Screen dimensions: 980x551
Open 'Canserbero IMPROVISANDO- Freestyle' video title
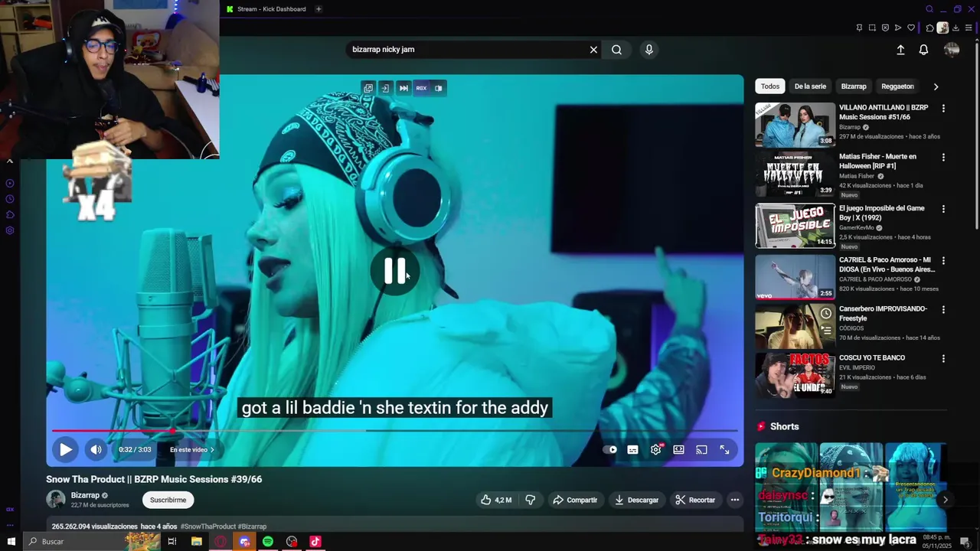[883, 313]
